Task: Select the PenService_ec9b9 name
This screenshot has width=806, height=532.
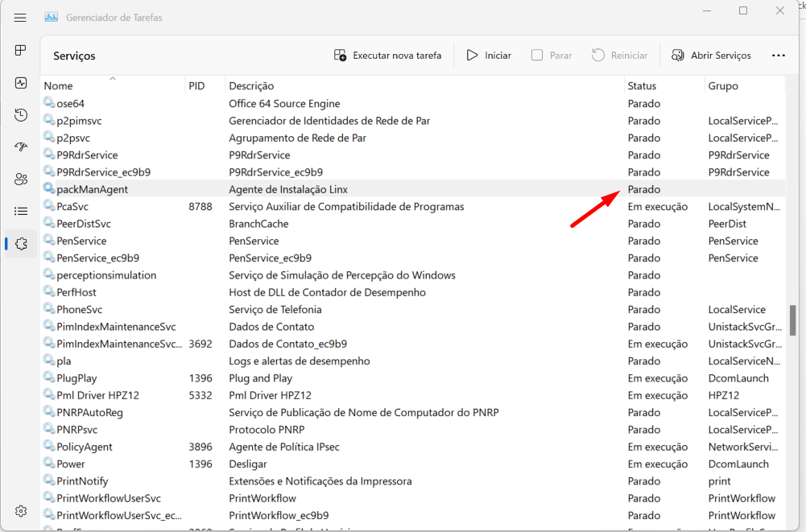Action: [x=97, y=258]
